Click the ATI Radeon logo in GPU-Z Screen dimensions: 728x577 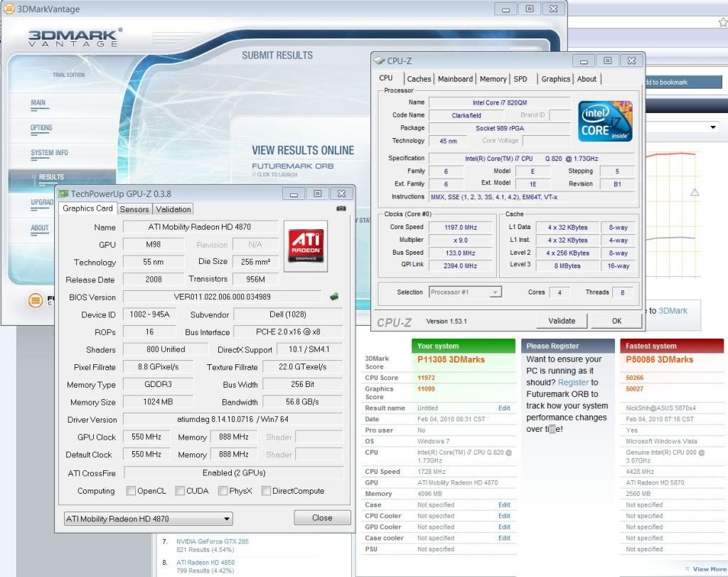[306, 245]
